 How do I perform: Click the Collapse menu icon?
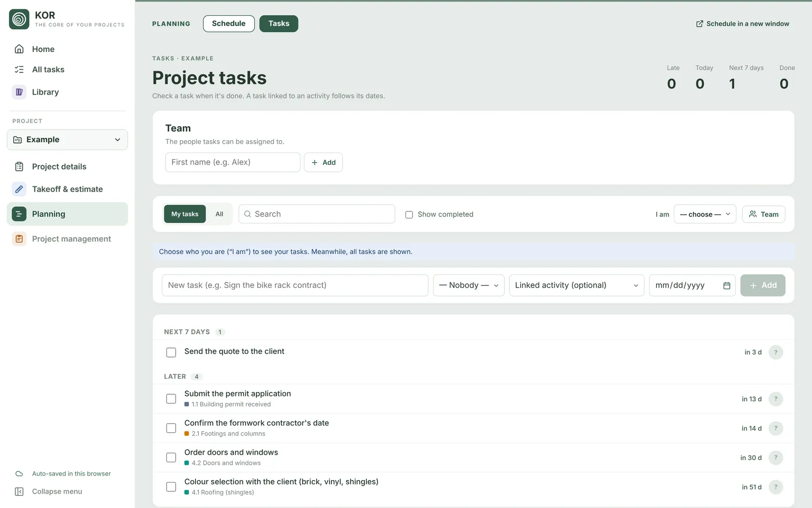click(19, 491)
